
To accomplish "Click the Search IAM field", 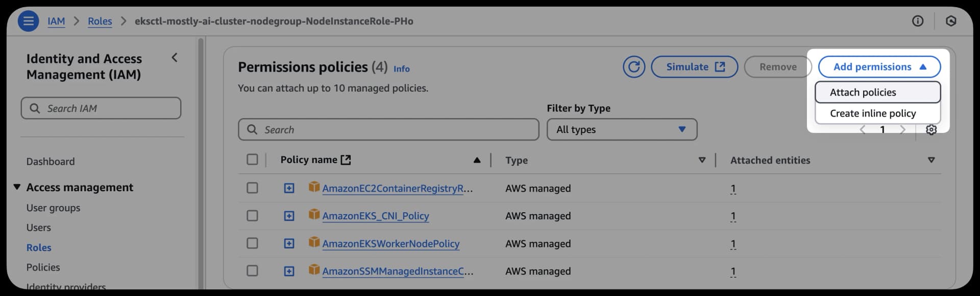I will point(101,108).
